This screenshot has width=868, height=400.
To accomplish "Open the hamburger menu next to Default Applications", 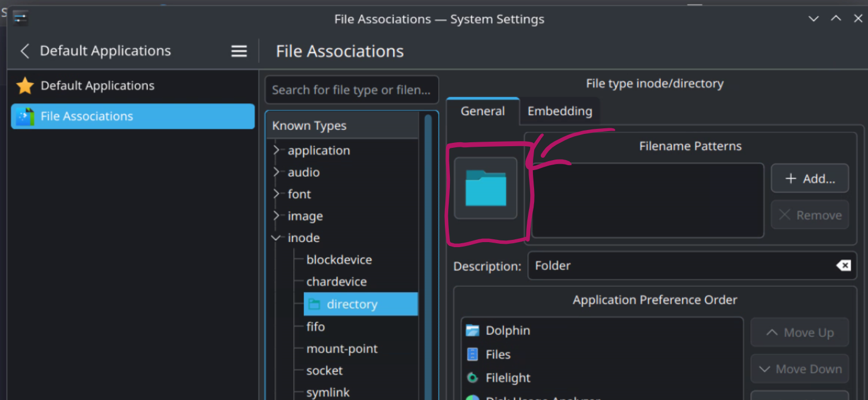I will coord(239,51).
